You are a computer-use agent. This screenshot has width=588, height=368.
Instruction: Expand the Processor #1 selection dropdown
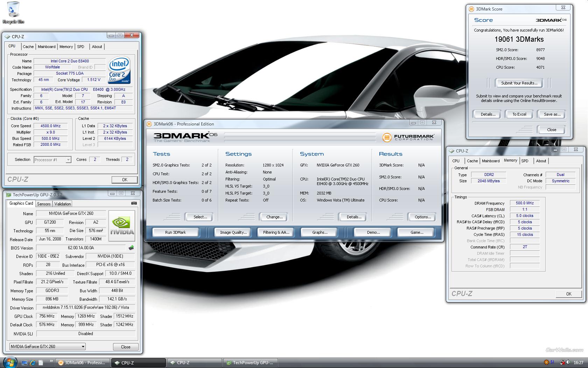click(x=52, y=160)
